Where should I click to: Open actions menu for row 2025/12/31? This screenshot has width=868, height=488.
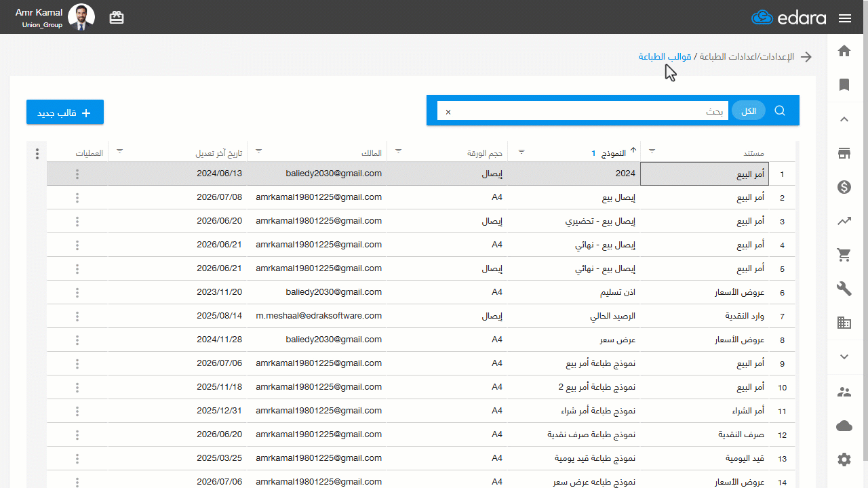77,411
